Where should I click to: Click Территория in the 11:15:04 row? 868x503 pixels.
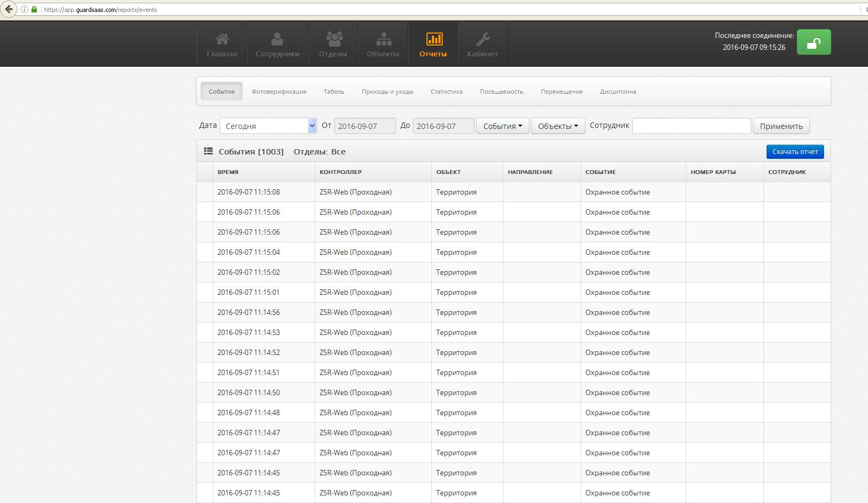coord(456,252)
